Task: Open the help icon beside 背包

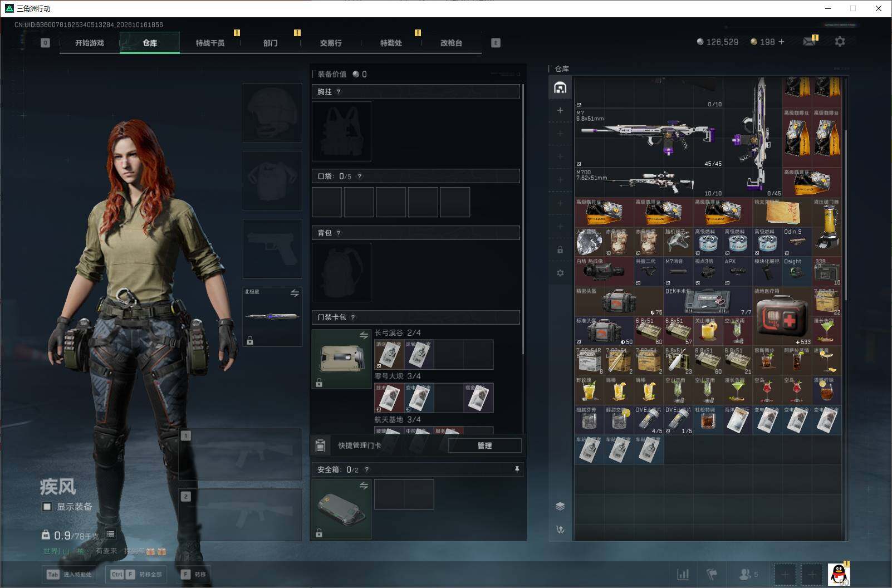Action: coord(339,233)
